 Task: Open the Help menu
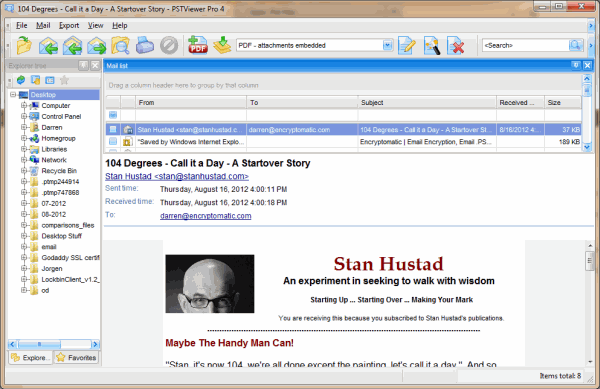click(119, 26)
